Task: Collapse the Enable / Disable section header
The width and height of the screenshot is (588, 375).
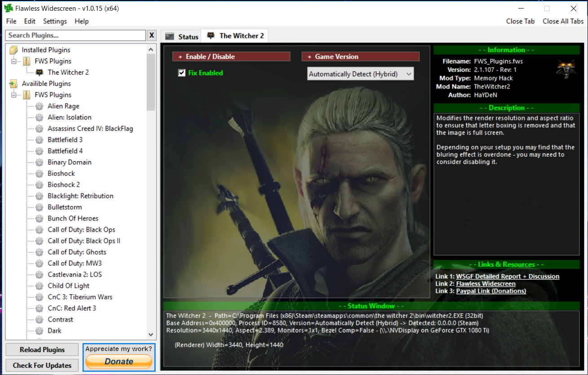Action: point(231,57)
